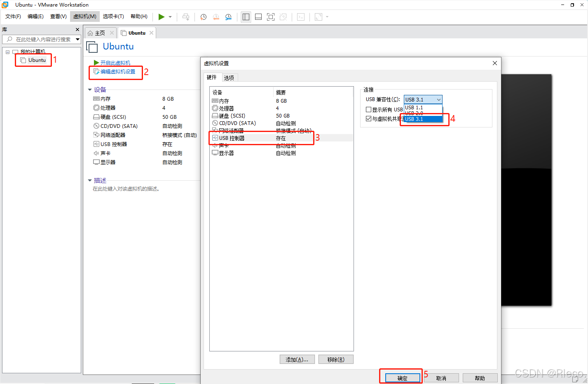Click the description text field
The width and height of the screenshot is (588, 384).
click(x=126, y=189)
